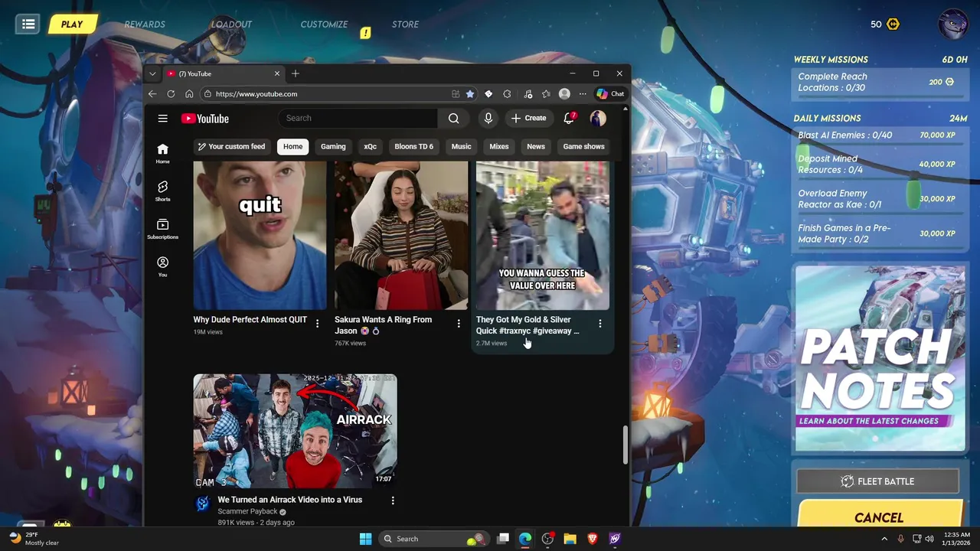Click the YouTube page scrollbar thumb
The width and height of the screenshot is (980, 551).
pyautogui.click(x=626, y=445)
